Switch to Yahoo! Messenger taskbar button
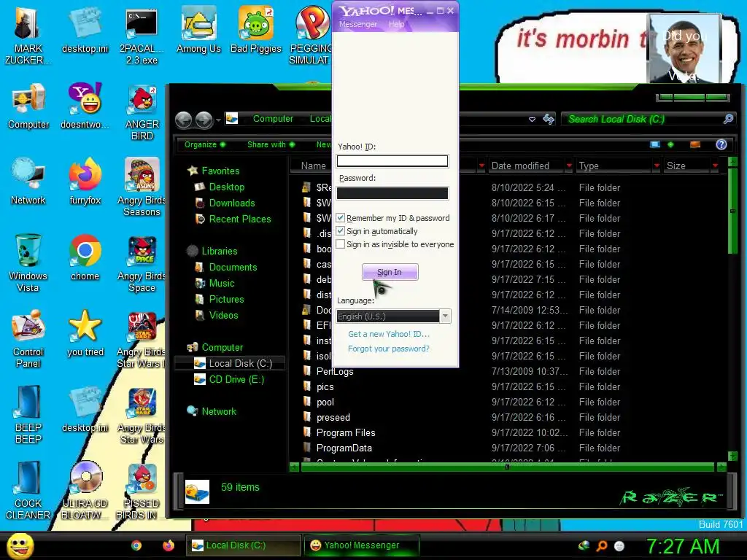Viewport: 747px width, 560px height. point(362,545)
